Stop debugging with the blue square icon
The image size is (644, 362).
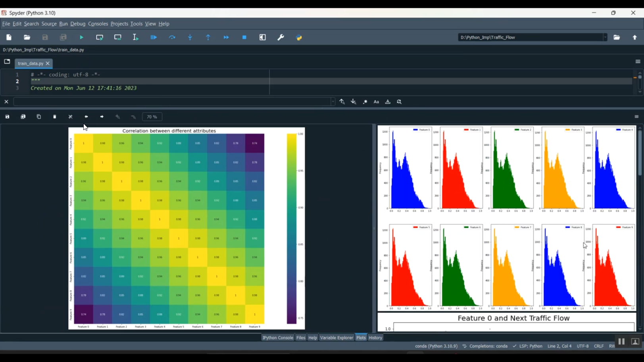(244, 37)
